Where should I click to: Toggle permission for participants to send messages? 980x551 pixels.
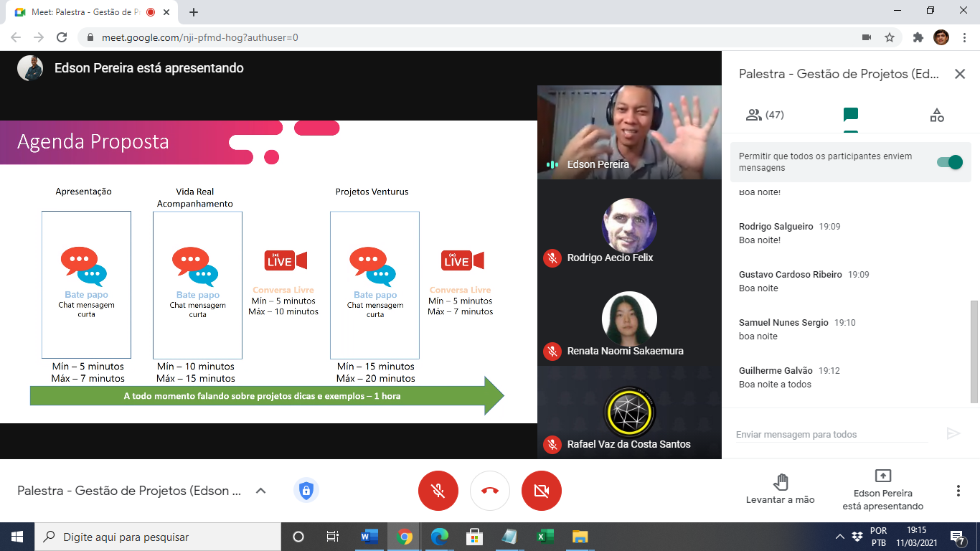(949, 162)
